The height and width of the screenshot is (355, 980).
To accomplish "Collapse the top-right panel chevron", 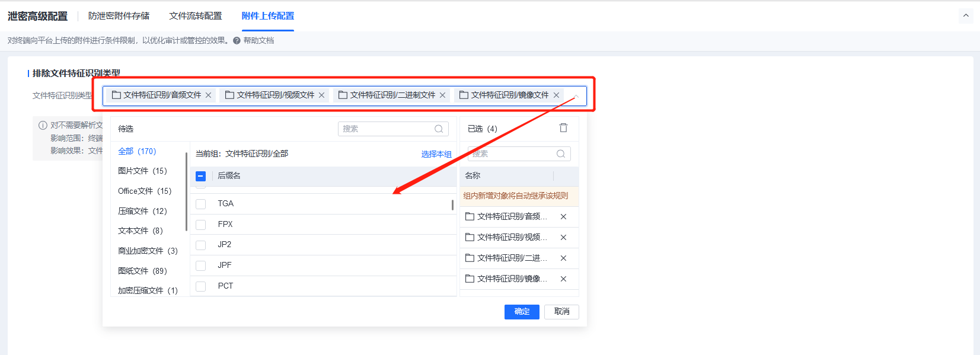I will coord(966,16).
